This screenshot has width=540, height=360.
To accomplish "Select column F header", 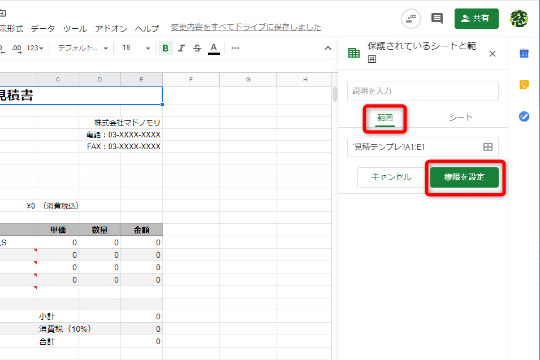I will pos(191,80).
